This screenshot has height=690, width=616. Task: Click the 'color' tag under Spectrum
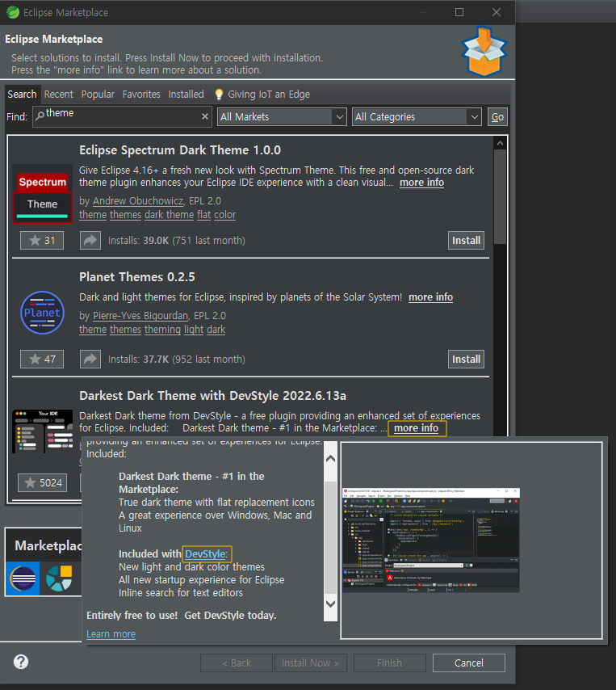[224, 214]
